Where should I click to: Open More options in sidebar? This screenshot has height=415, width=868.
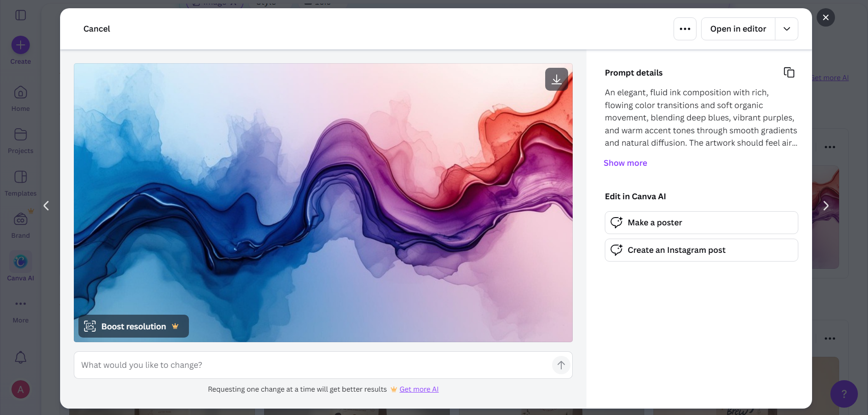(21, 311)
